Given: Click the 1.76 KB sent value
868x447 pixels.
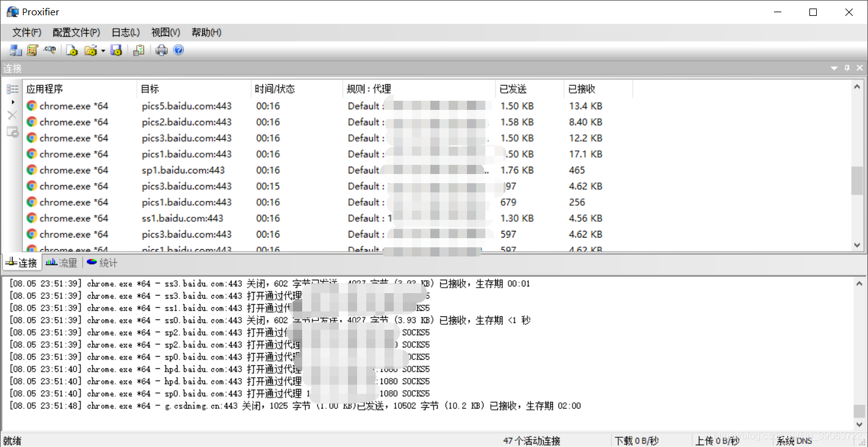Looking at the screenshot, I should pyautogui.click(x=517, y=170).
